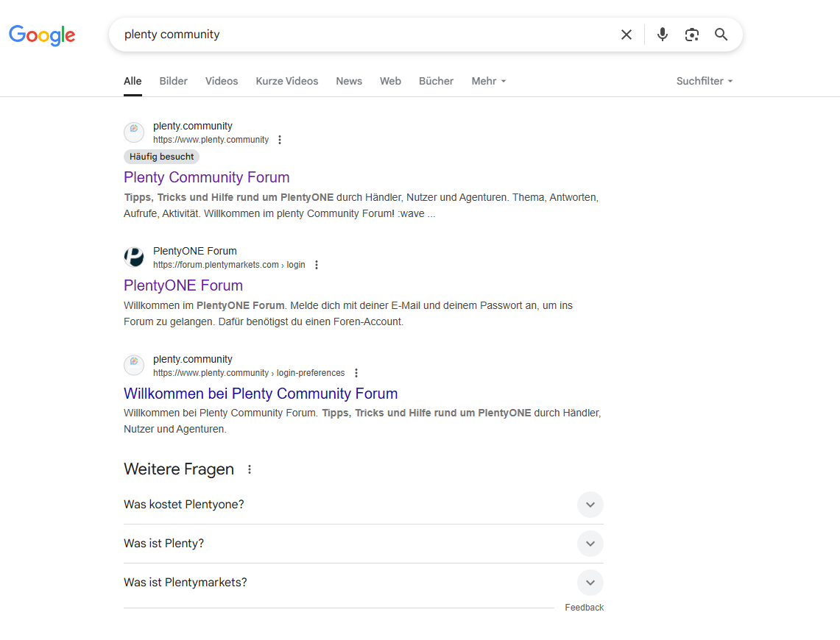The width and height of the screenshot is (840, 640).
Task: Switch to the Kurze Videos tab
Action: click(287, 81)
